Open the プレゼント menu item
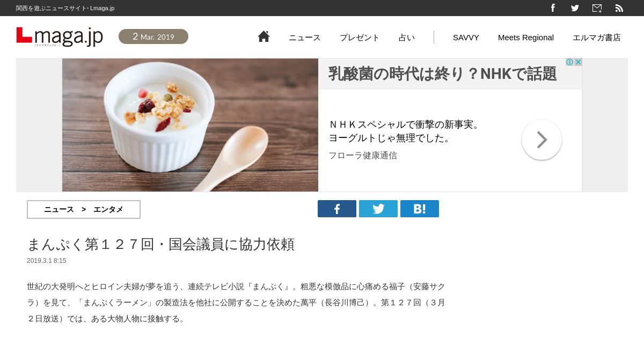The width and height of the screenshot is (644, 338). click(360, 38)
